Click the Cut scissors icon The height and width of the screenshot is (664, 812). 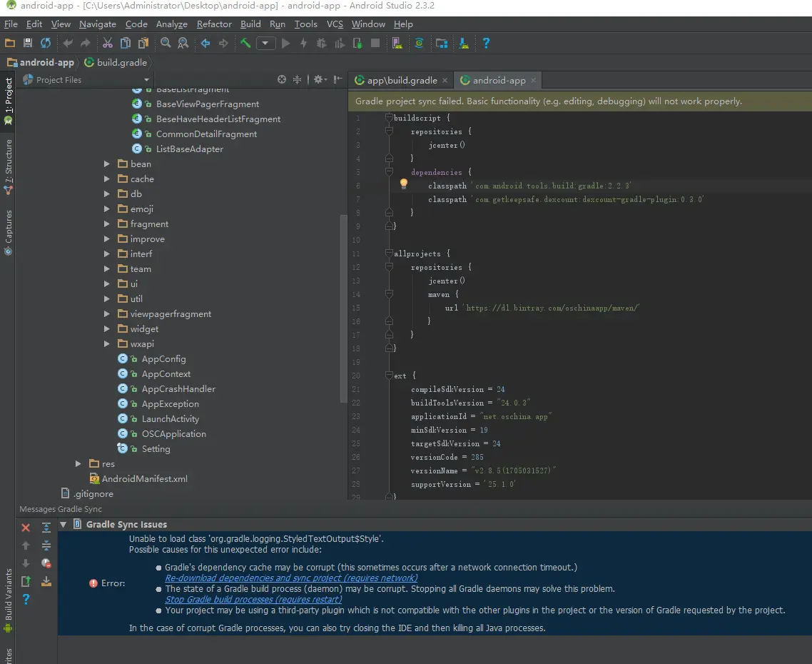point(107,44)
